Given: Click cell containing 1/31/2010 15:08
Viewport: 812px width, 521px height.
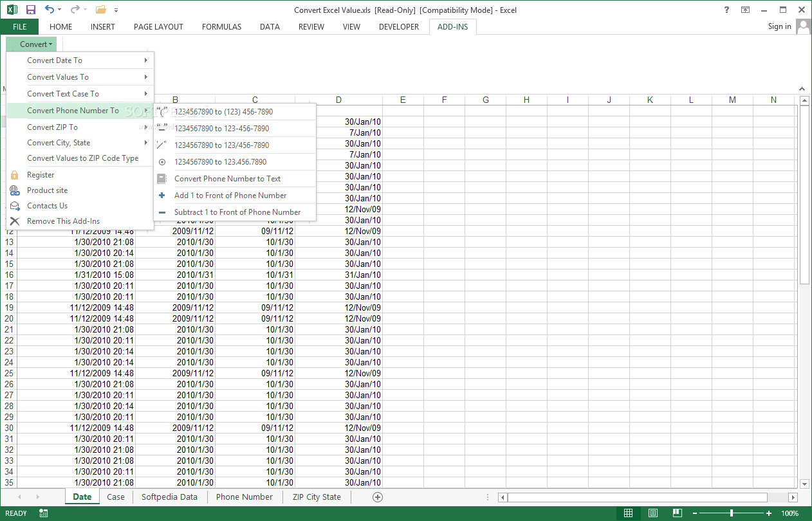Looking at the screenshot, I should pos(77,275).
